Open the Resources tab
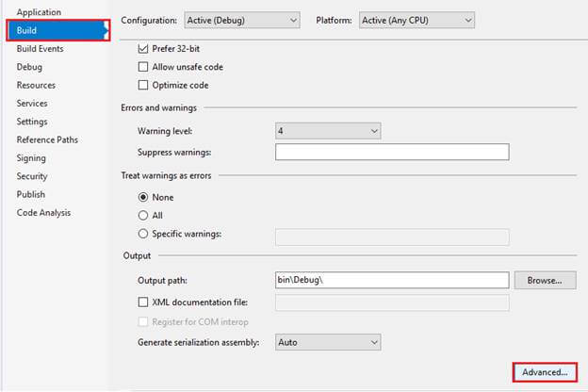 [x=36, y=85]
